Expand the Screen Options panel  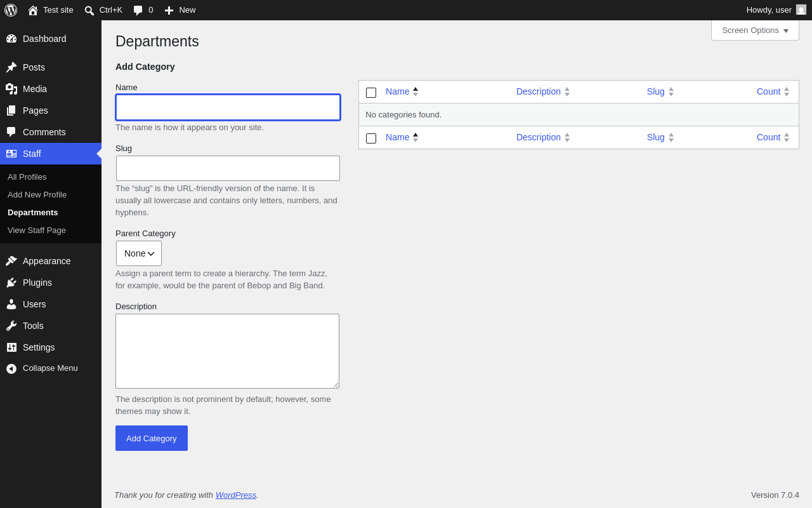[x=755, y=30]
